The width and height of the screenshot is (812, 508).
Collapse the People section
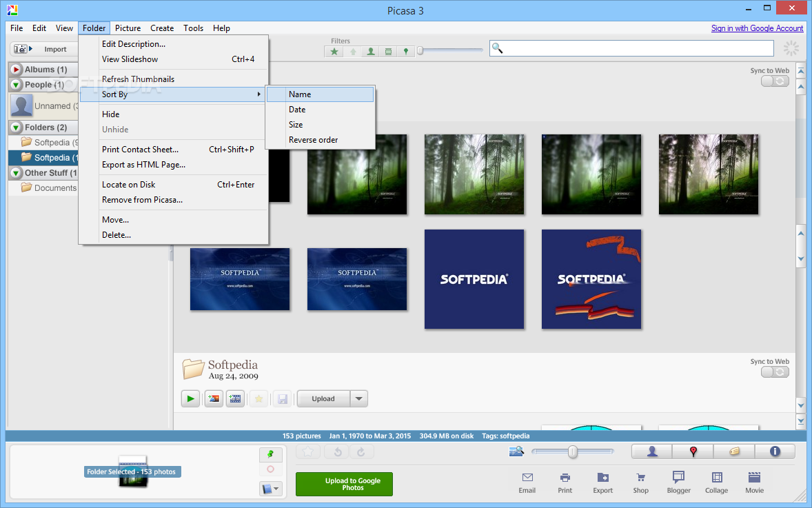(16, 84)
